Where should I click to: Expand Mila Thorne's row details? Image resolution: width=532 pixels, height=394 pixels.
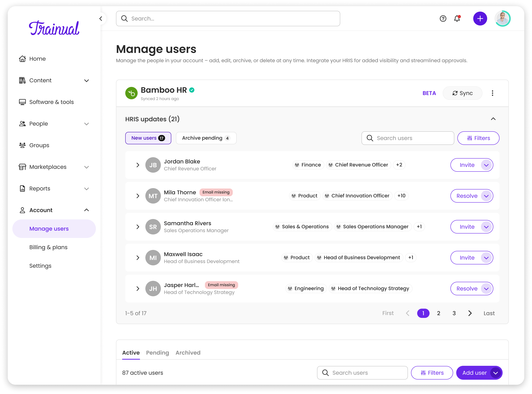click(138, 196)
